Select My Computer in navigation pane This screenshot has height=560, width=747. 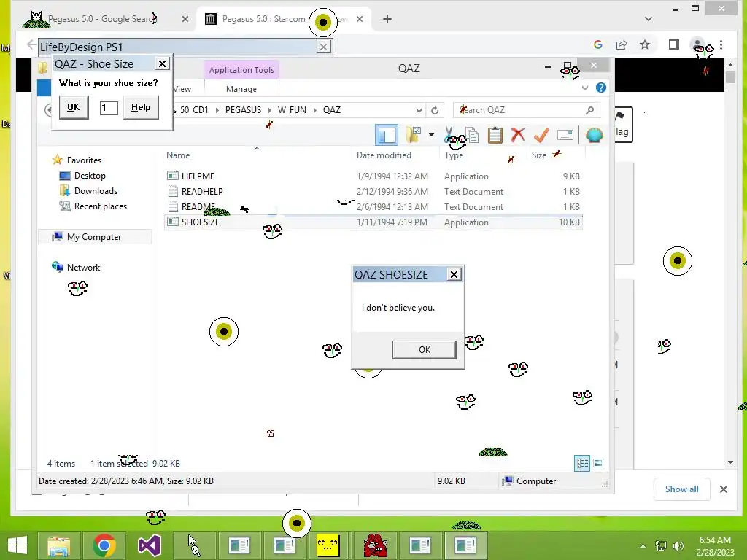point(94,237)
